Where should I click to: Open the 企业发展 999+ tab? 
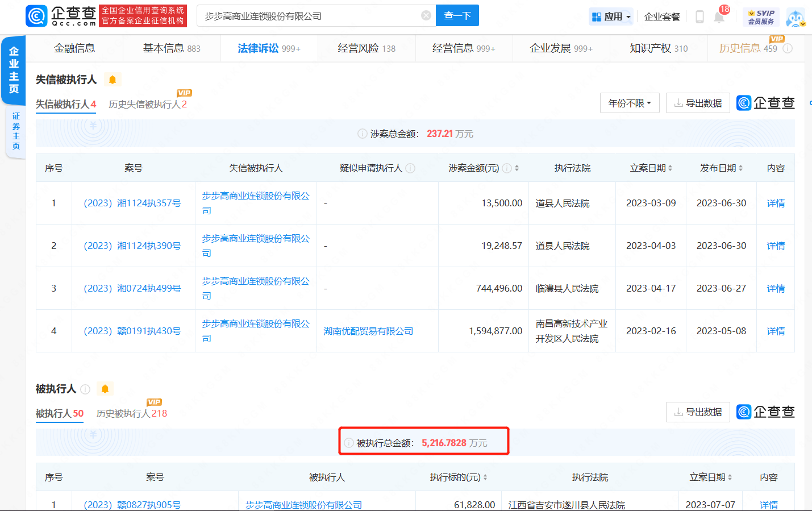(x=561, y=48)
